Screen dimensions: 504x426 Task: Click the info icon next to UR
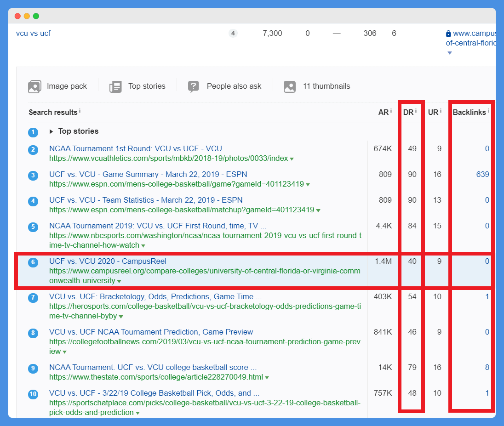point(441,111)
